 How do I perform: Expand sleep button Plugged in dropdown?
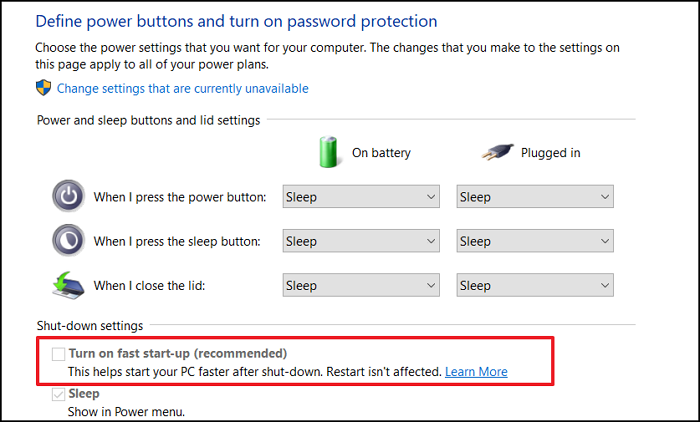[x=535, y=241]
